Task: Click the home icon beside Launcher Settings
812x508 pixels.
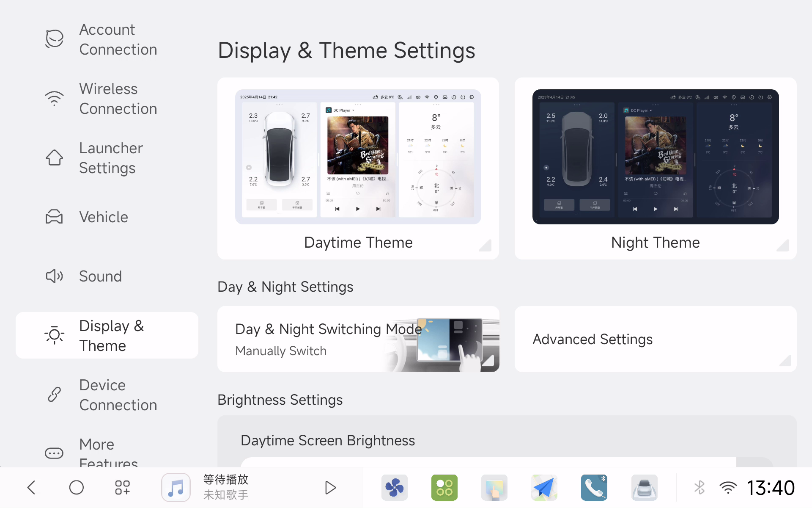Action: (55, 157)
